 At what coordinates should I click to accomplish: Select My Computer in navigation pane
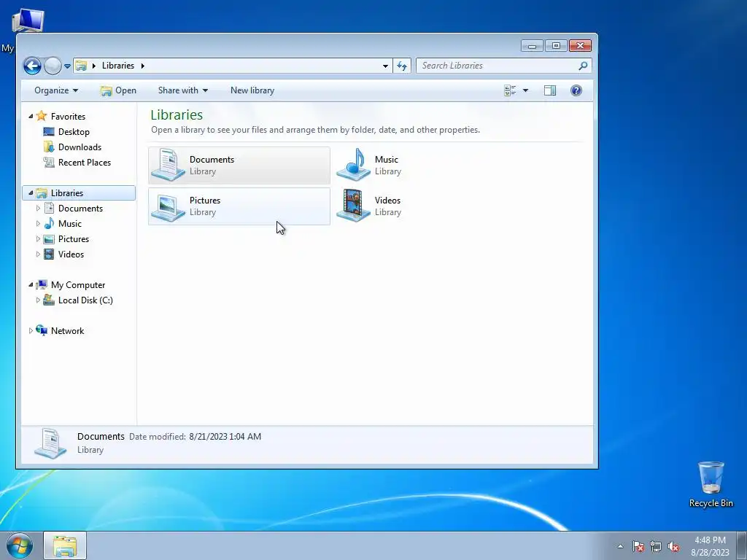(x=77, y=285)
